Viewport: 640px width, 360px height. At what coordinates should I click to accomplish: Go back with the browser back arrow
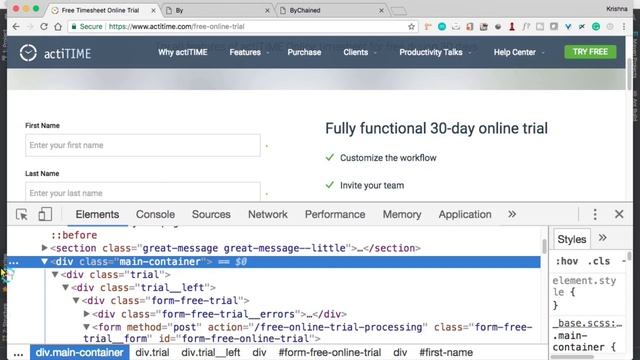click(x=16, y=27)
